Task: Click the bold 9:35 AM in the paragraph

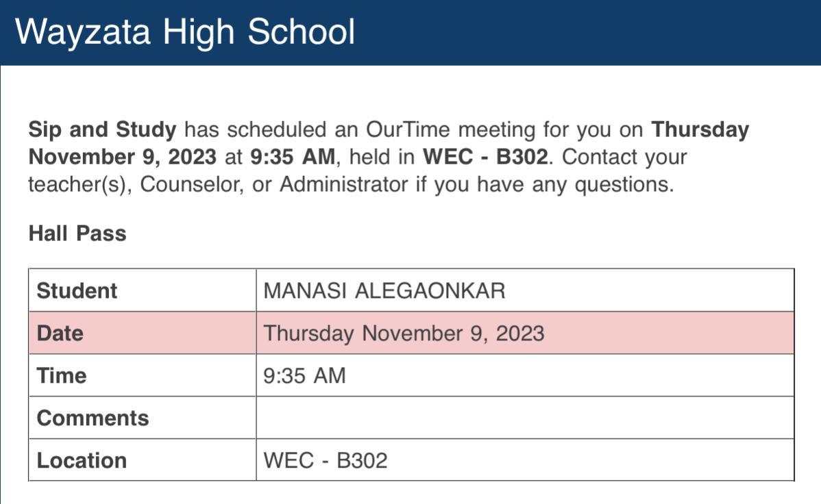Action: 292,157
